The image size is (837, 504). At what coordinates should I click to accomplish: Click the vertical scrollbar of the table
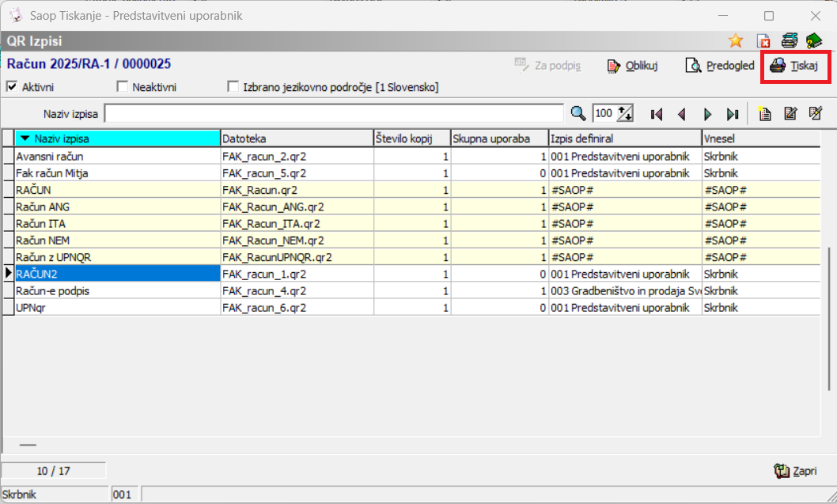pos(828,317)
